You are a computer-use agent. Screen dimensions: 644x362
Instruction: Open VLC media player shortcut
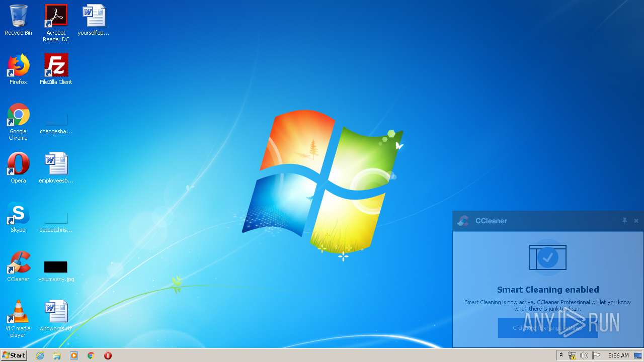pos(18,319)
